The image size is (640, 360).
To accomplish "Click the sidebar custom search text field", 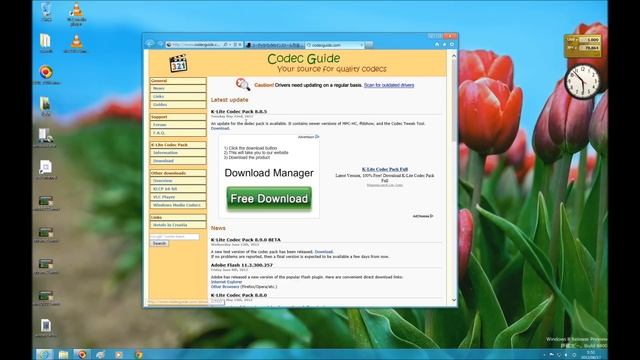I will tap(174, 237).
